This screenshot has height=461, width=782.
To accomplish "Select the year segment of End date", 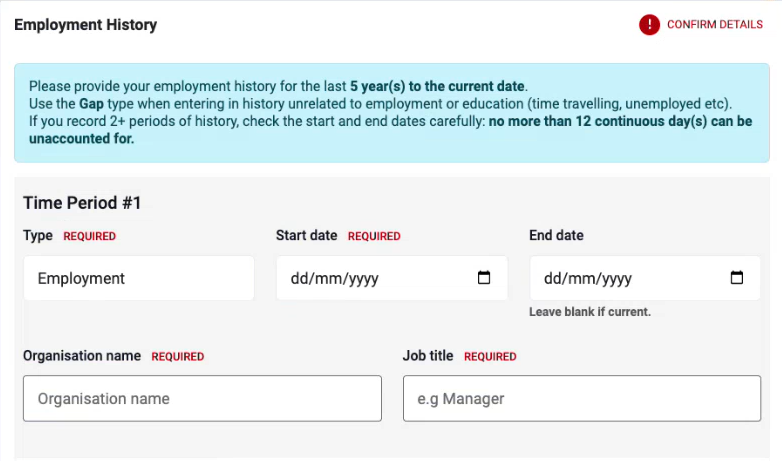I will [x=614, y=279].
